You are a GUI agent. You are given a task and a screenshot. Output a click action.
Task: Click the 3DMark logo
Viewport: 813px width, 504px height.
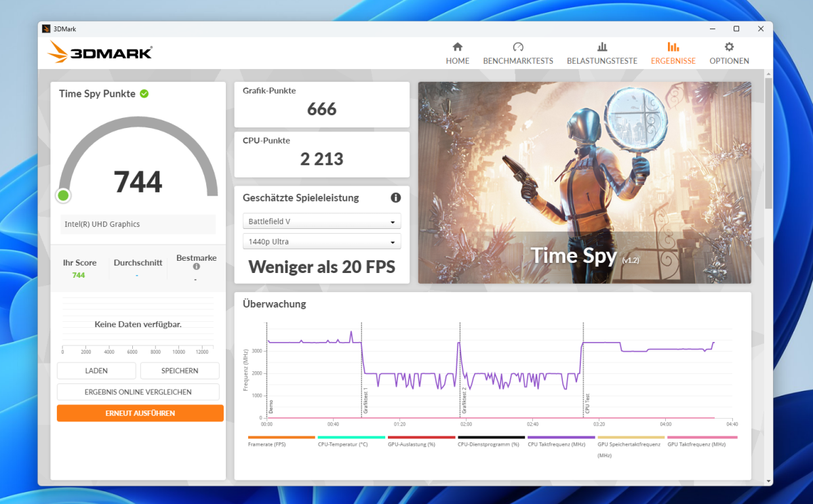click(x=100, y=52)
